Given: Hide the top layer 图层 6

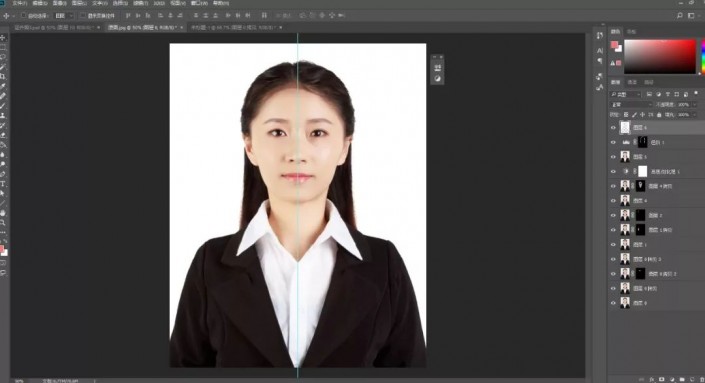Looking at the screenshot, I should tap(613, 128).
